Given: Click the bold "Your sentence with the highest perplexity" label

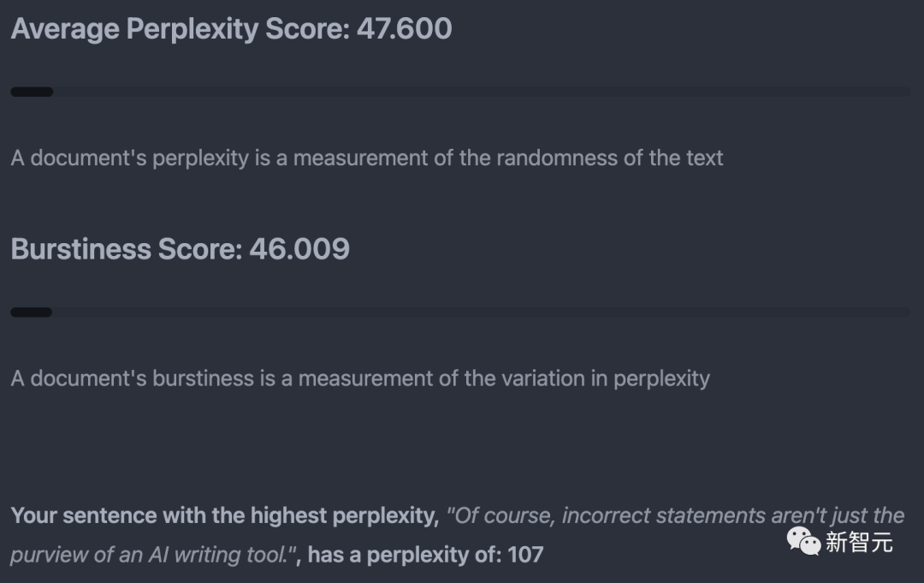Looking at the screenshot, I should [224, 515].
